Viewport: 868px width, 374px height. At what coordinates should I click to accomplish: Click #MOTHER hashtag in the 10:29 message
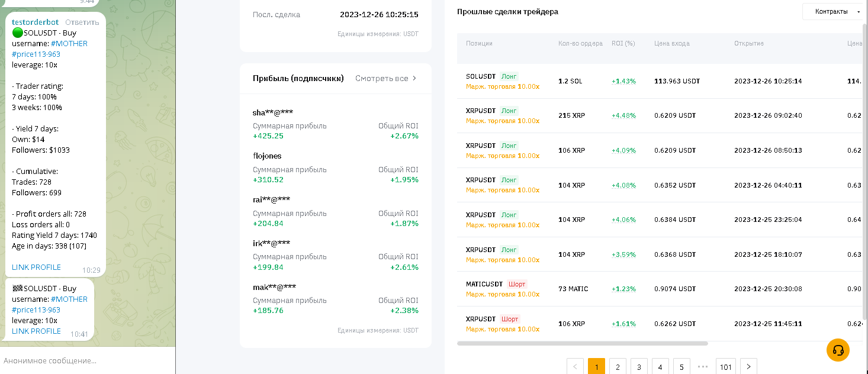[x=69, y=44]
